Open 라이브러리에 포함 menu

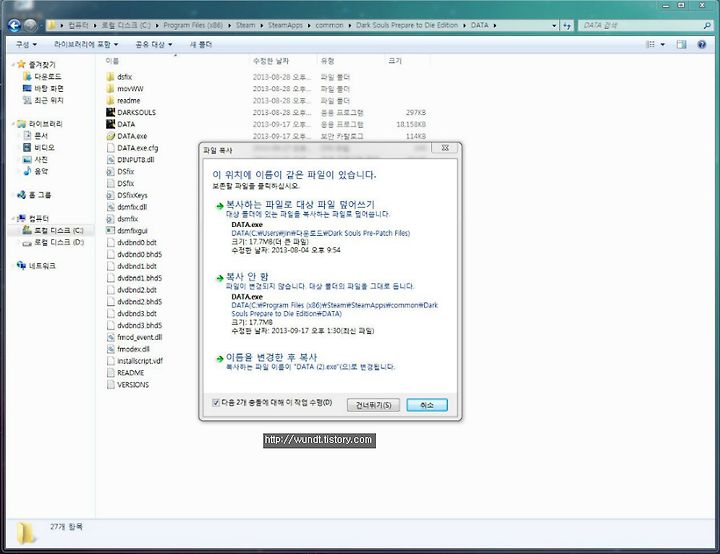[x=86, y=44]
